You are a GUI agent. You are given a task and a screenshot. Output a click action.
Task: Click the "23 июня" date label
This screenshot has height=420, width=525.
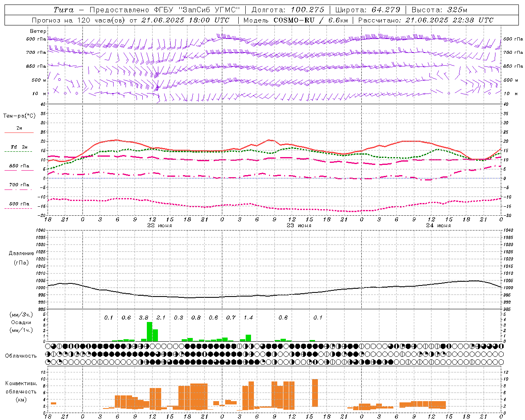[x=299, y=226]
